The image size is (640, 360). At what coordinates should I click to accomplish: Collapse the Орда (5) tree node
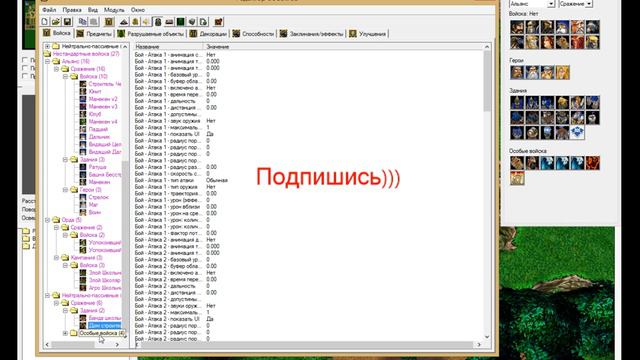coord(47,220)
